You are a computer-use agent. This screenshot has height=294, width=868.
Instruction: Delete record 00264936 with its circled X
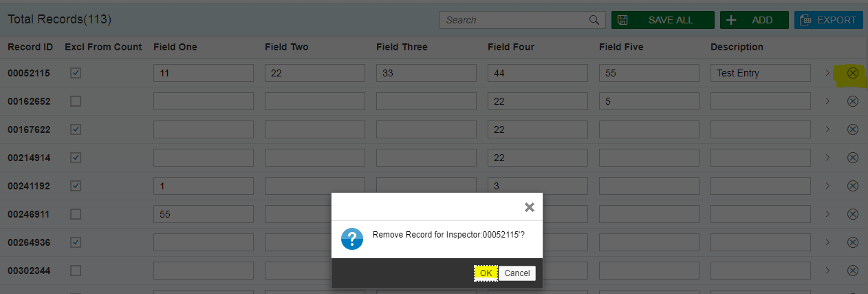pyautogui.click(x=853, y=242)
